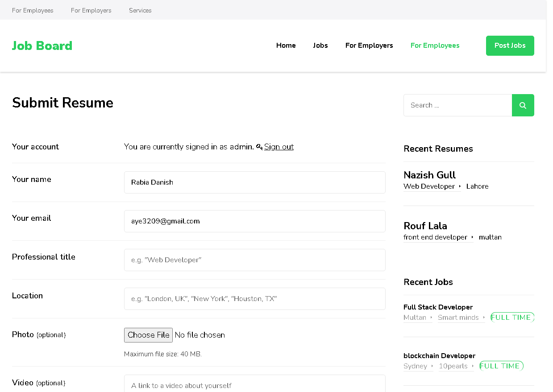Open the Full Stack Developer job listing

(438, 307)
